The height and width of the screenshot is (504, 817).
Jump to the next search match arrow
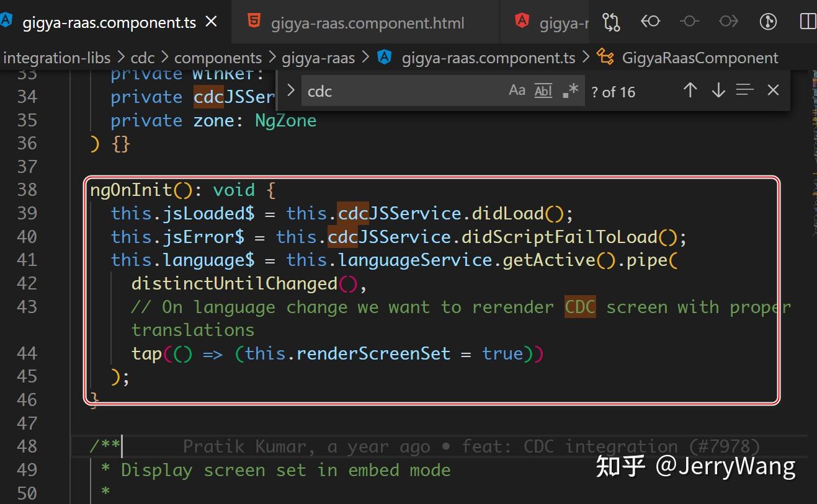(x=718, y=90)
